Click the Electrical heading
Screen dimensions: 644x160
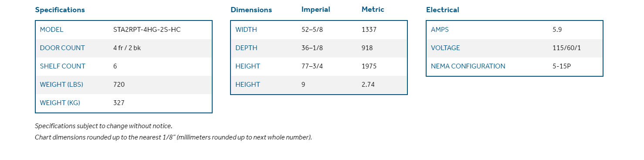click(443, 10)
